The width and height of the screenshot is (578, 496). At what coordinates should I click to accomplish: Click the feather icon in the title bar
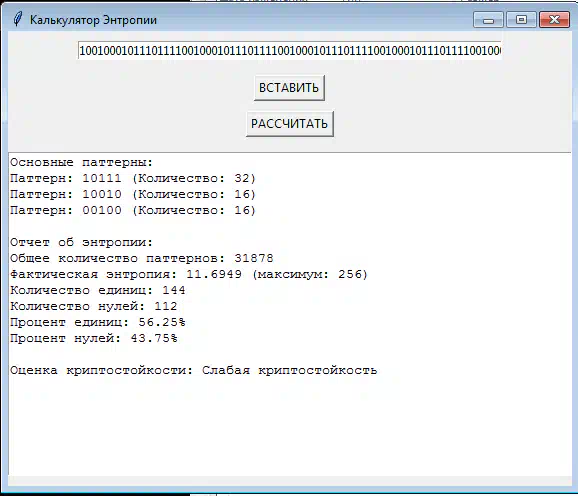click(17, 19)
